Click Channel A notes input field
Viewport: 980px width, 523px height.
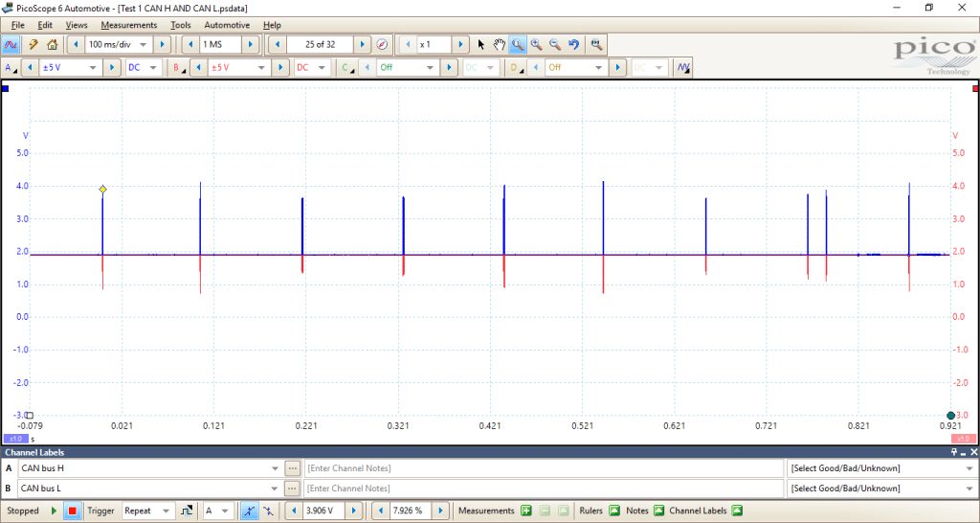pyautogui.click(x=544, y=468)
